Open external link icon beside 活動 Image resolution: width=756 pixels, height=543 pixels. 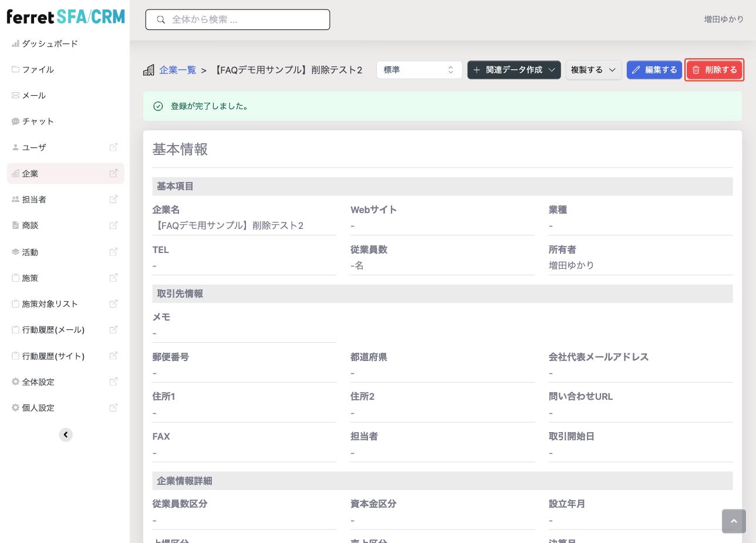point(113,252)
